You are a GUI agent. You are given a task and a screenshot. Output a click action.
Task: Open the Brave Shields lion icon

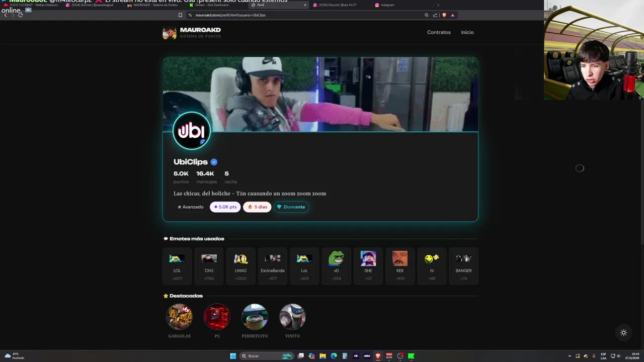coord(444,15)
